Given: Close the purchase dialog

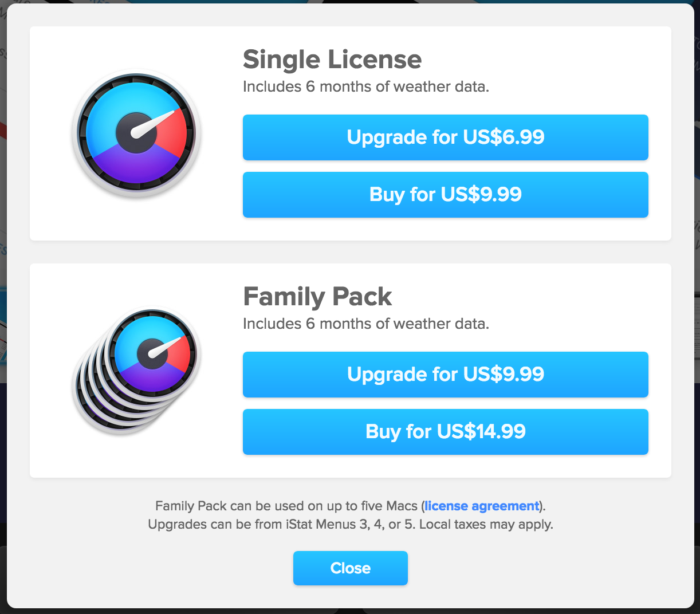Looking at the screenshot, I should tap(350, 568).
